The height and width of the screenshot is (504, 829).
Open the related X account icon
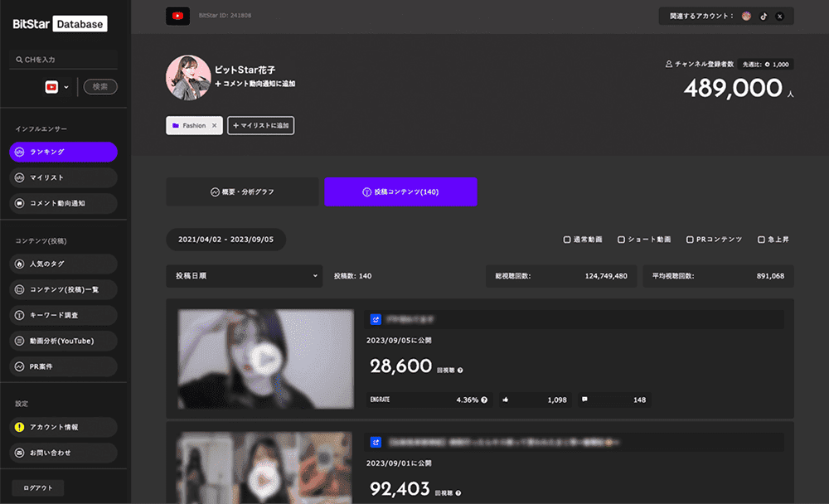click(x=779, y=17)
